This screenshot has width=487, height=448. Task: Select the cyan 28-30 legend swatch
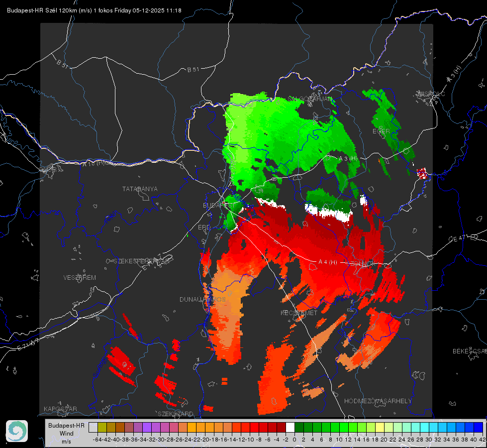click(x=424, y=427)
